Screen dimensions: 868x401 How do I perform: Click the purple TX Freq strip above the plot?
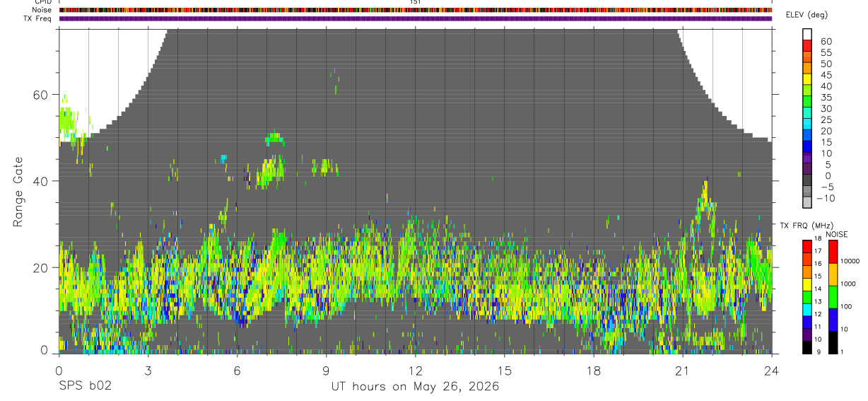coord(416,18)
